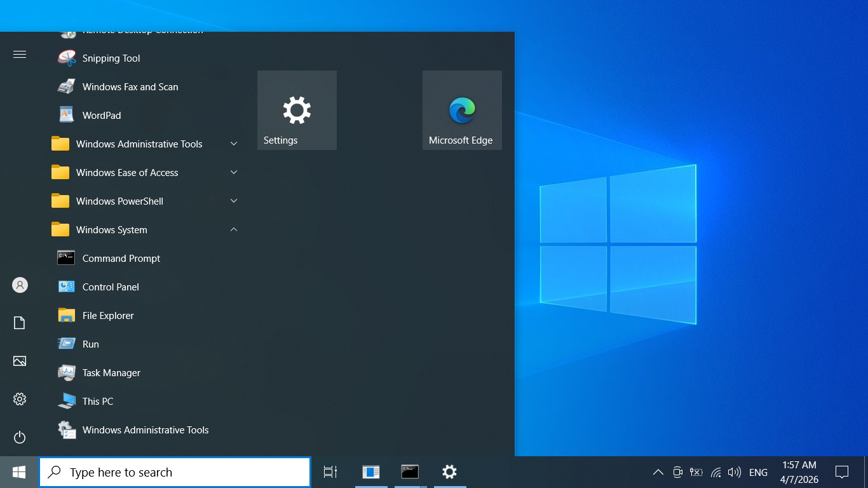
Task: Expand the Start menu hamburger navigation
Action: point(20,55)
